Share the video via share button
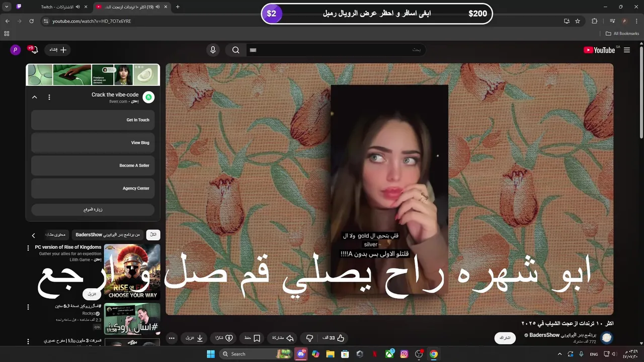The height and width of the screenshot is (362, 644). 283,338
